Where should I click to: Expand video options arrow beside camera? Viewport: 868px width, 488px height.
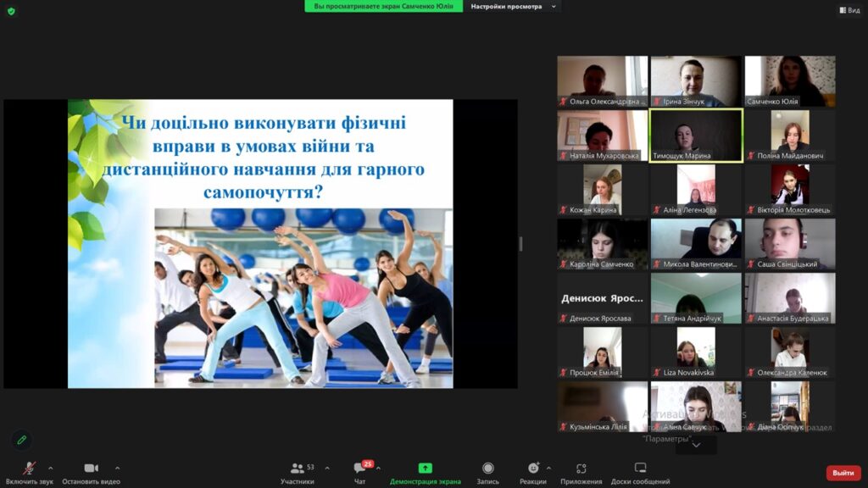[x=117, y=468]
